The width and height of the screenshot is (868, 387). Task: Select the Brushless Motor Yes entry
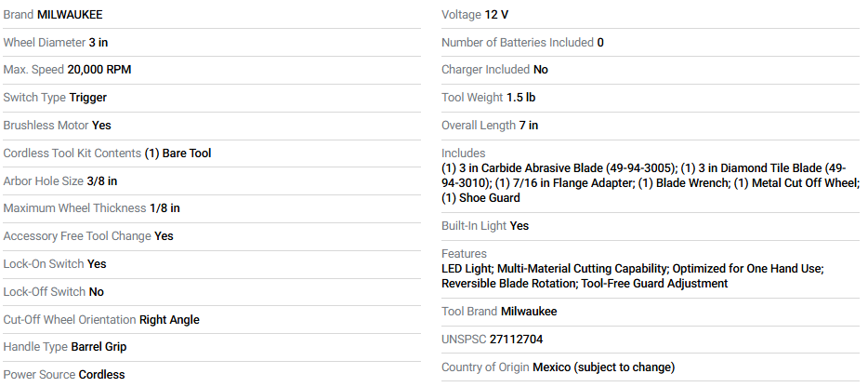pos(58,126)
